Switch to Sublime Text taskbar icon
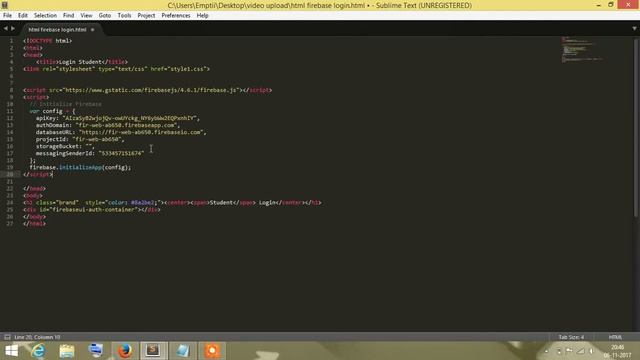The image size is (640, 360). click(x=154, y=351)
